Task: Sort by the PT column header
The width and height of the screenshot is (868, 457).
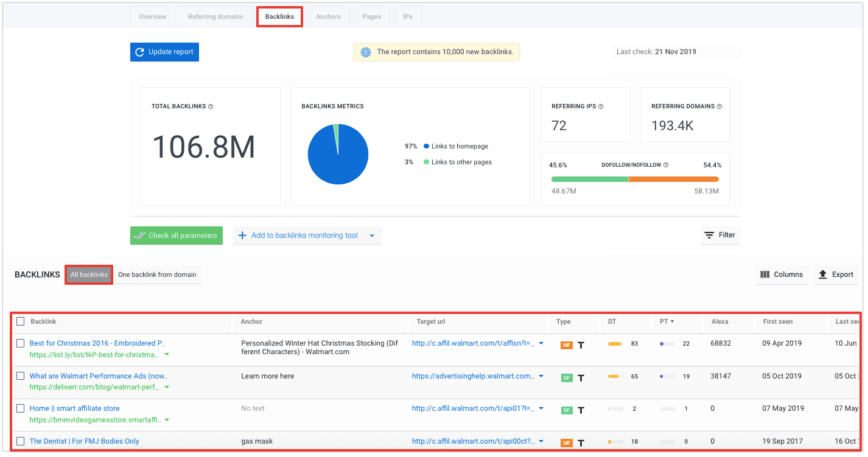Action: [667, 321]
